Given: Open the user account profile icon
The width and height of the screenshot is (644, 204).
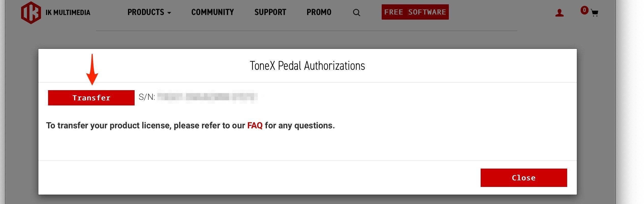Looking at the screenshot, I should click(559, 13).
